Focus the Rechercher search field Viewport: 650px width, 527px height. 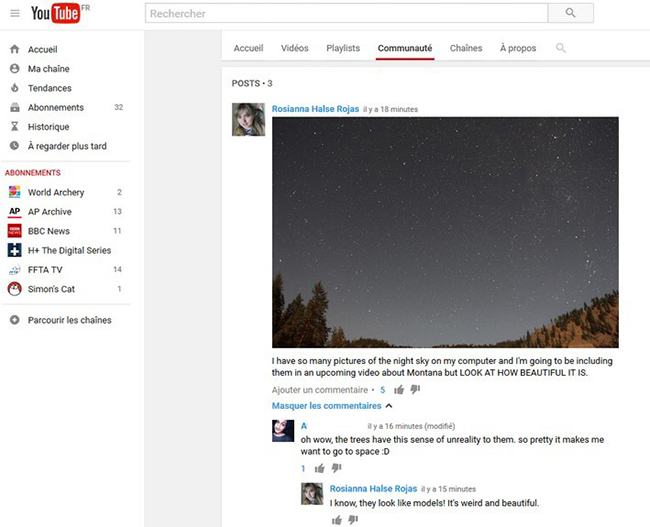pyautogui.click(x=346, y=13)
